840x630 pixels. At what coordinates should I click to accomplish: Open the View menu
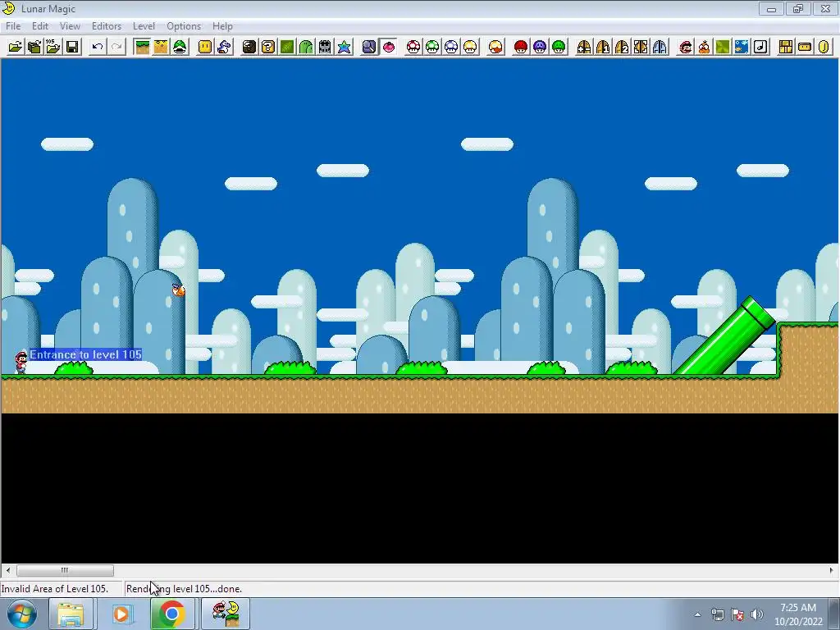point(70,25)
